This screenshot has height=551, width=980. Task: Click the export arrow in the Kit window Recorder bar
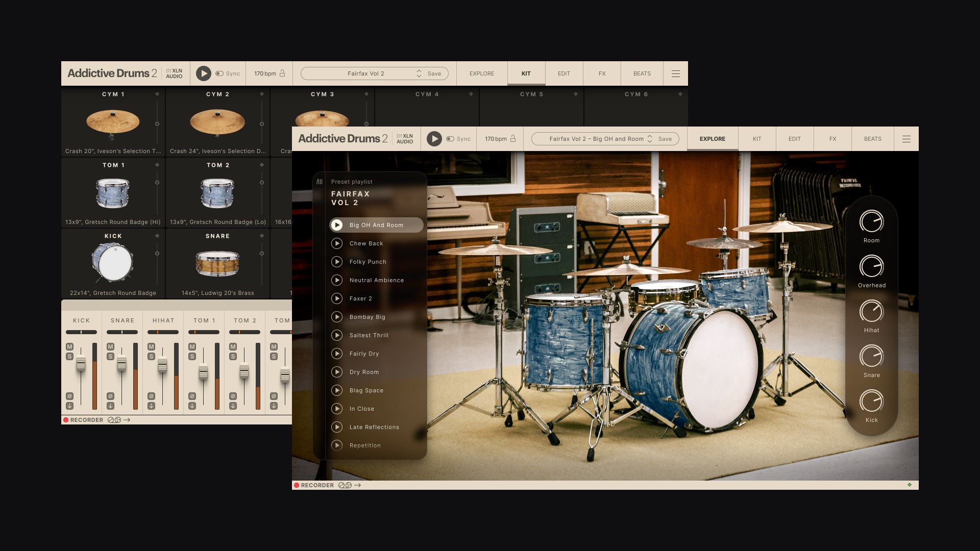tap(127, 420)
